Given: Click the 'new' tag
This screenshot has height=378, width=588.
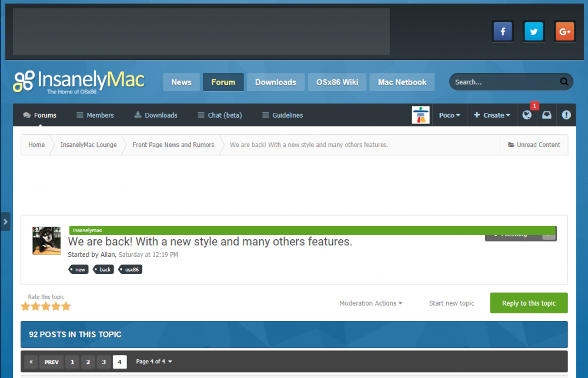Looking at the screenshot, I should coord(79,269).
